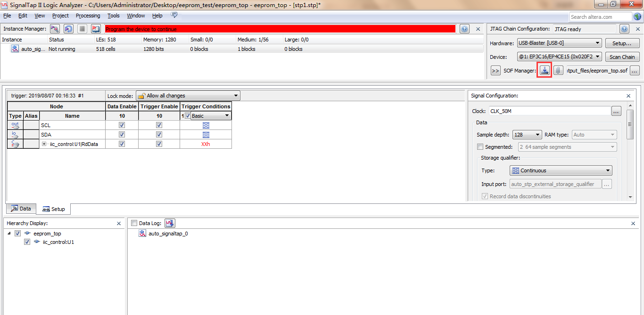Image resolution: width=644 pixels, height=315 pixels.
Task: Open Storage qualifier Type Continuous dropdown
Action: tap(561, 170)
